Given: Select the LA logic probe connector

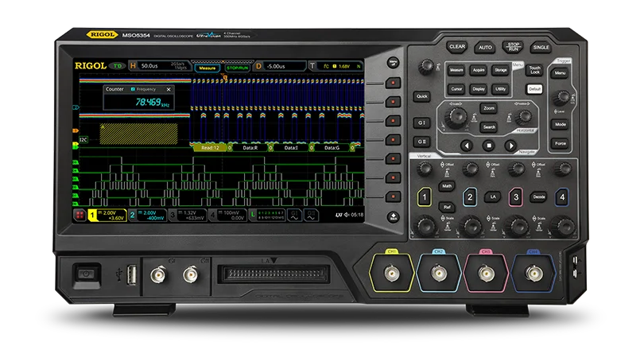Looking at the screenshot, I should click(274, 274).
